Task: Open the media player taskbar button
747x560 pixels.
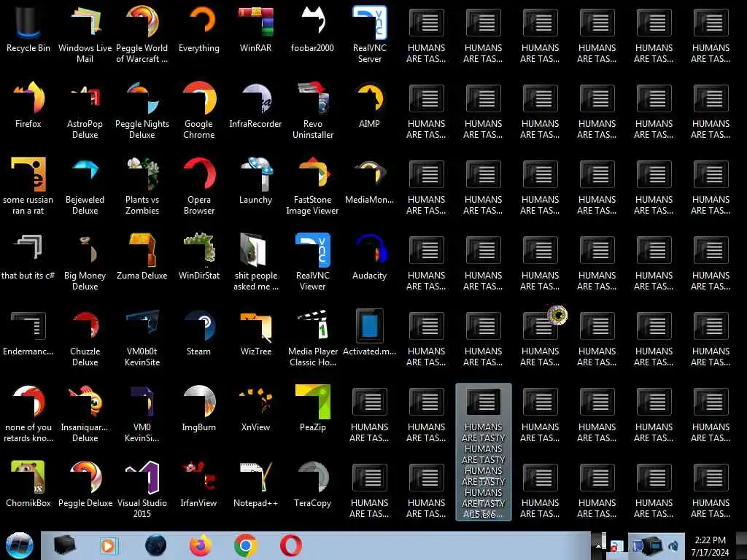Action: pyautogui.click(x=108, y=545)
